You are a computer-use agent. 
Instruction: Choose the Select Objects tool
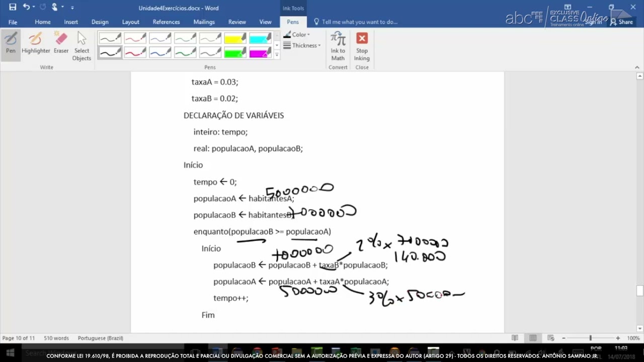click(82, 46)
